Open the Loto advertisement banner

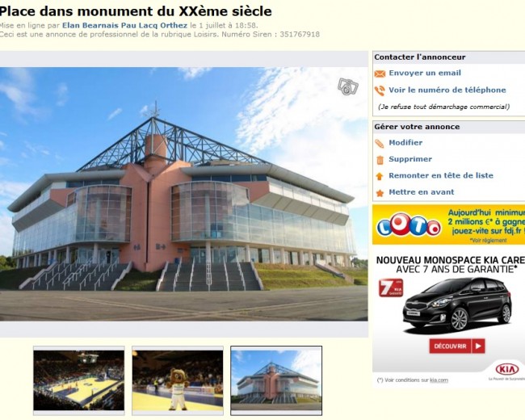tap(448, 225)
